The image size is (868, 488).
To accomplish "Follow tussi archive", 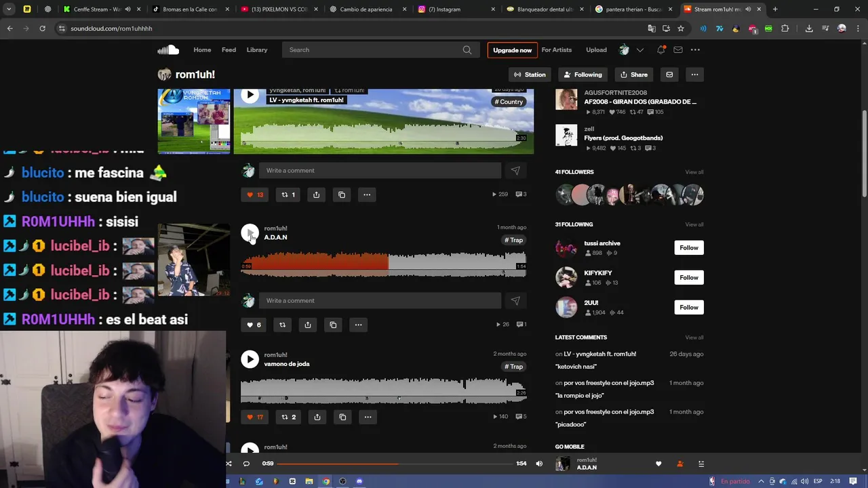I will click(x=689, y=247).
